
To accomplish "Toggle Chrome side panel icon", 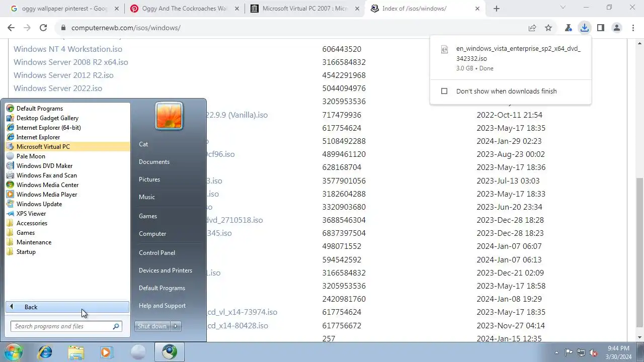I will pyautogui.click(x=600, y=28).
